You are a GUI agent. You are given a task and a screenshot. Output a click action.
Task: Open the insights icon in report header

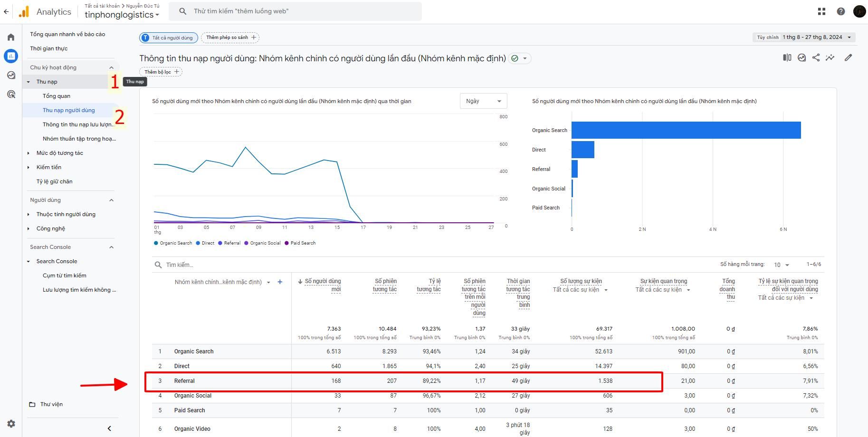801,57
